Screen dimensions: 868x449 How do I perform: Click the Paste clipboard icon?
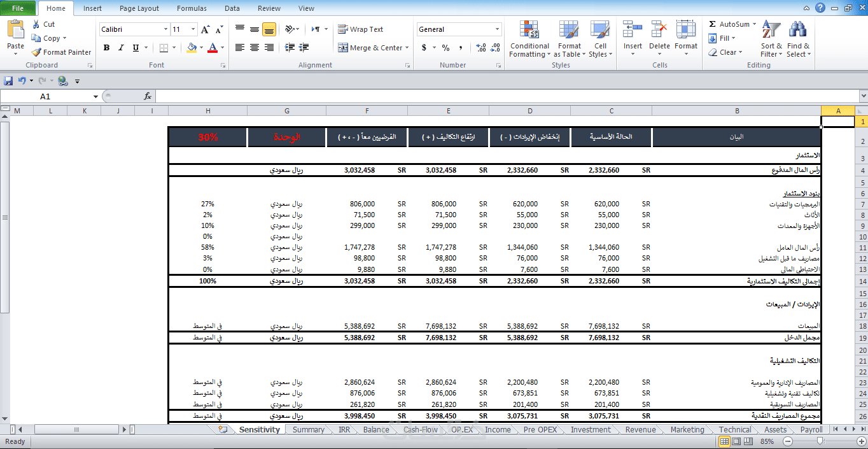15,29
